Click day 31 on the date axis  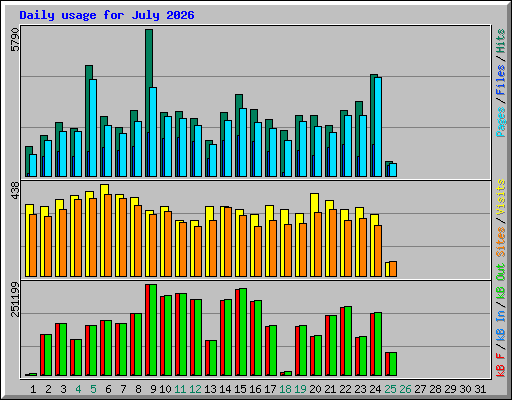480,389
